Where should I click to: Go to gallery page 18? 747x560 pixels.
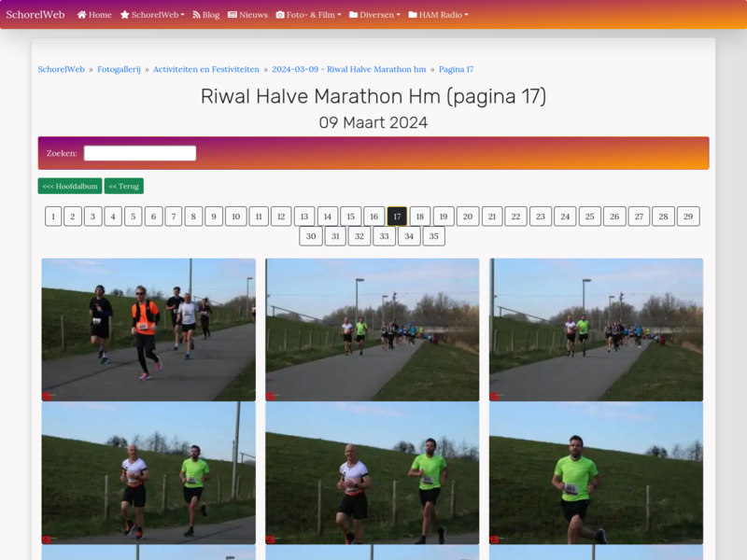[x=419, y=217]
